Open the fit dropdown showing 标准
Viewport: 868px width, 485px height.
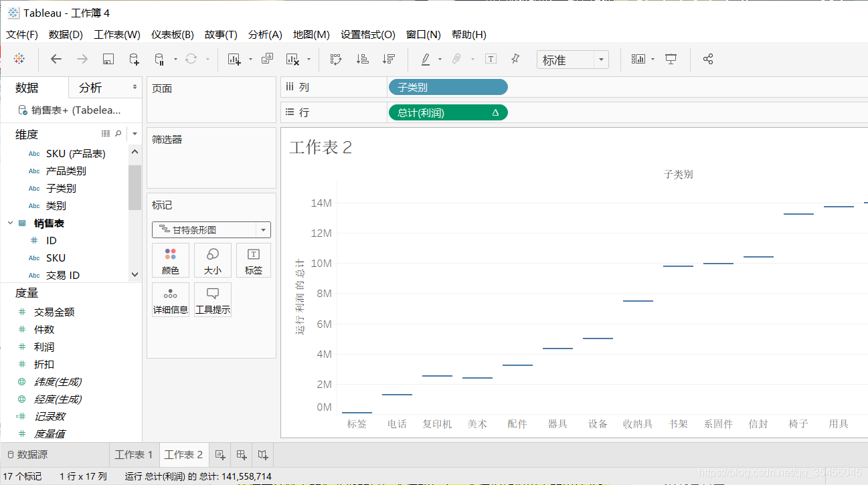[x=572, y=60]
